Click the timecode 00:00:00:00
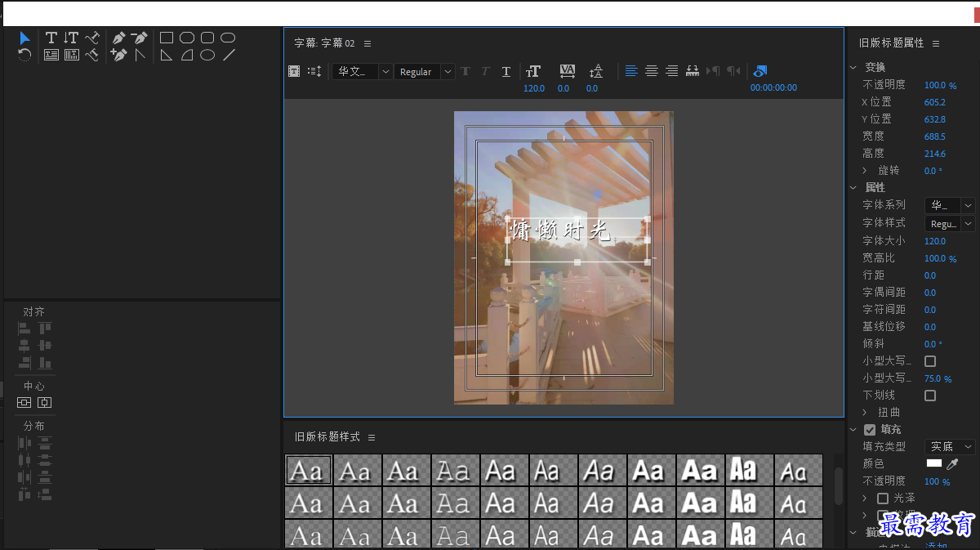The image size is (980, 550). click(774, 88)
